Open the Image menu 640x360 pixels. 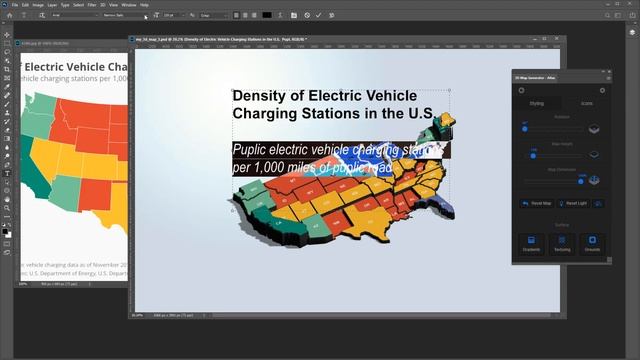38,5
